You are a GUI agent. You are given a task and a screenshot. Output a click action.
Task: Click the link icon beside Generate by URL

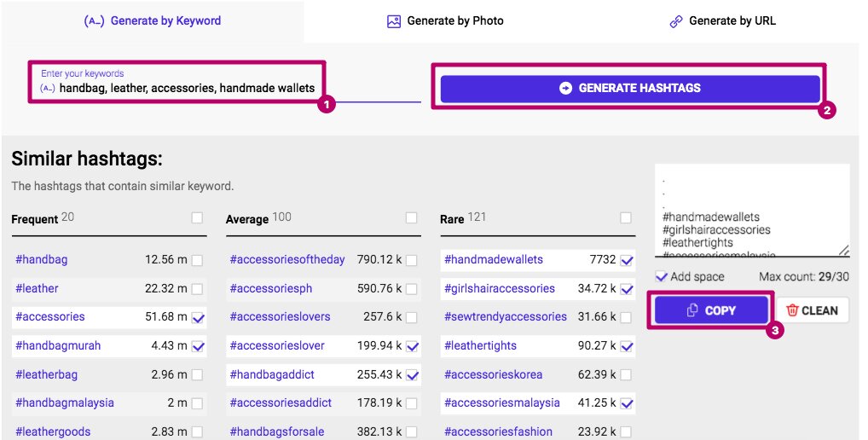click(x=676, y=21)
